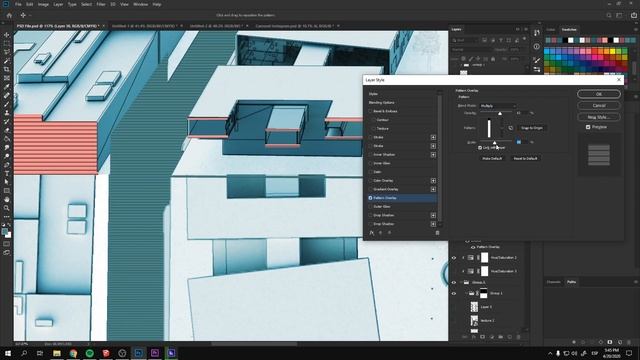Click create new layer icon in Layers panel
Screen dimensions: 640x360
[x=509, y=337]
